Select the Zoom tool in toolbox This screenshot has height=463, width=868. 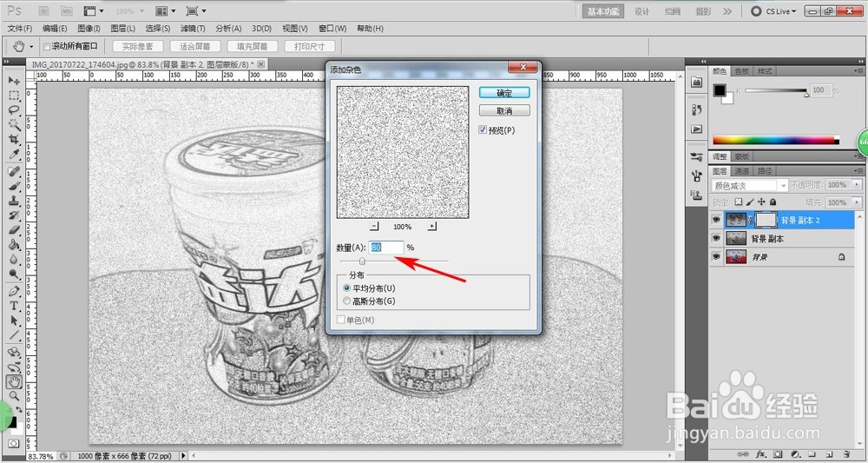(14, 395)
